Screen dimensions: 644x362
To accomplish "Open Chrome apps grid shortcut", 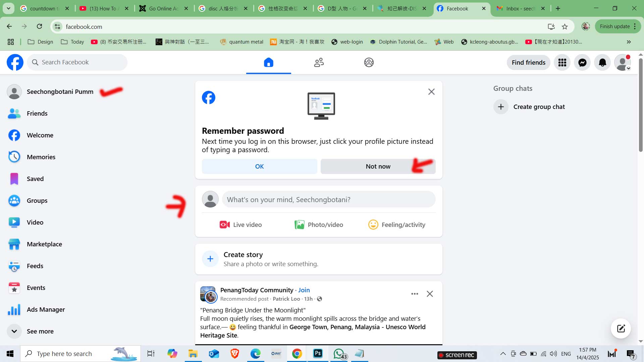I will coord(11,42).
